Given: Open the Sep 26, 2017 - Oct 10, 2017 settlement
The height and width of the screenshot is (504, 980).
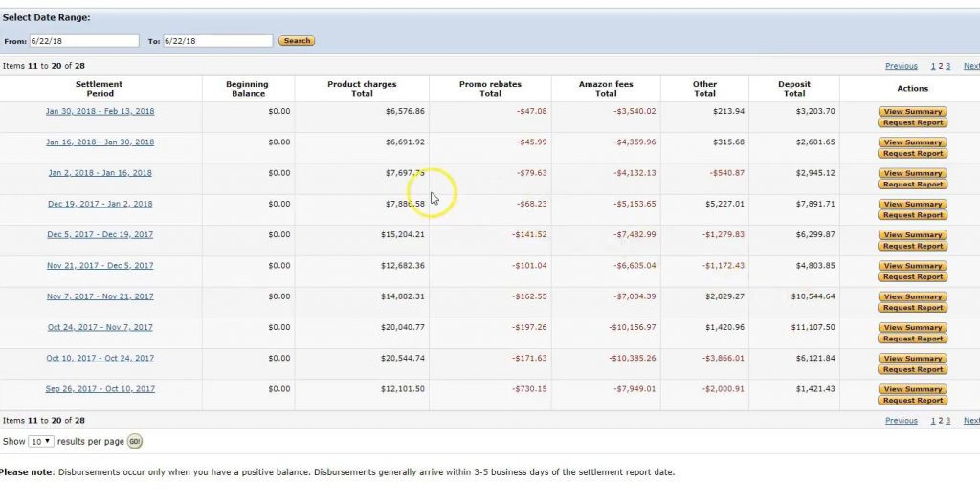Looking at the screenshot, I should 100,389.
